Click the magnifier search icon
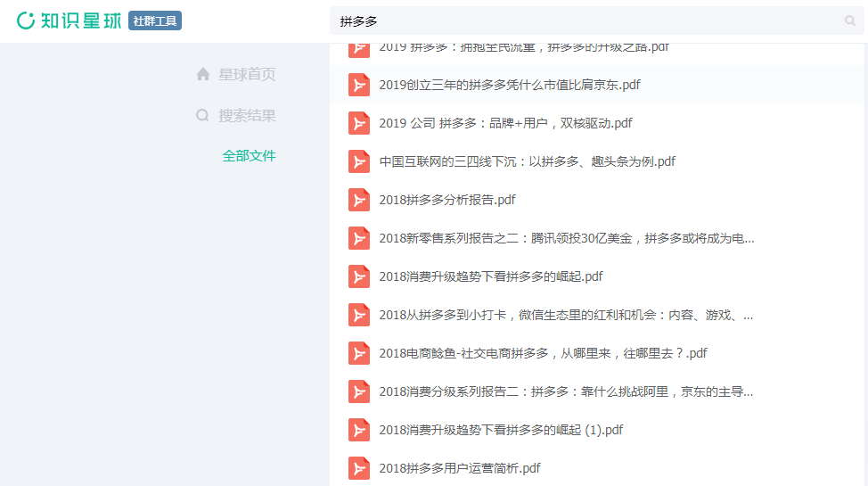Screen dimensions: 868x486 click(x=850, y=21)
